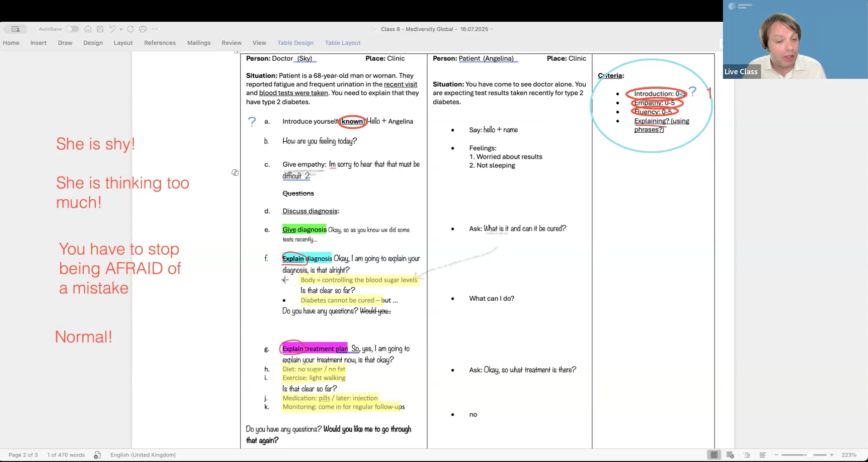Click the Save icon in title bar
The width and height of the screenshot is (868, 462).
click(100, 29)
